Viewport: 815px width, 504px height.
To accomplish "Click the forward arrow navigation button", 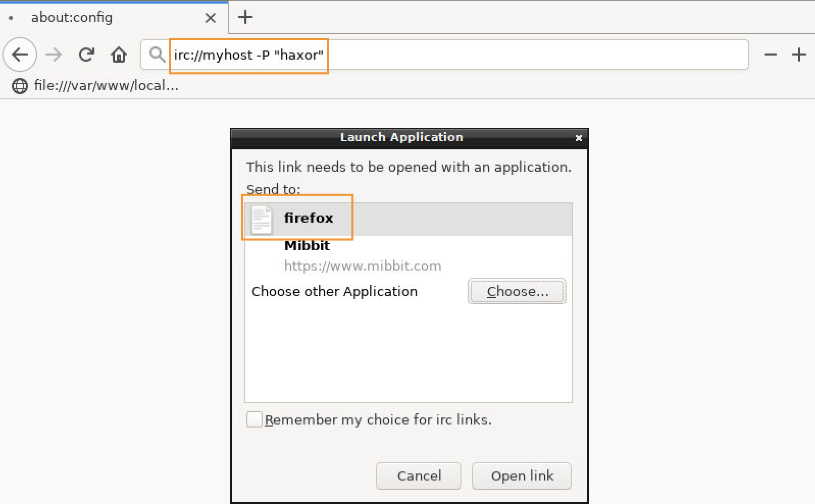I will tap(53, 55).
